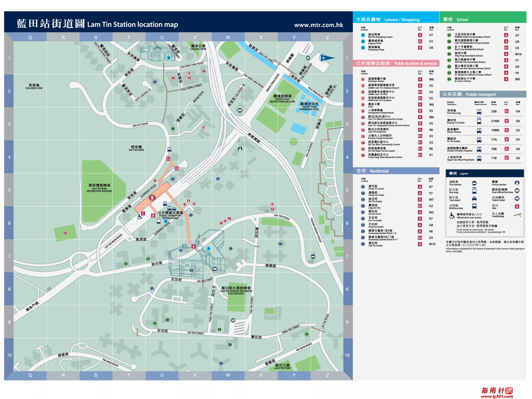
Task: Click the double-decker bus icon below Exit B
Action: pos(159,221)
